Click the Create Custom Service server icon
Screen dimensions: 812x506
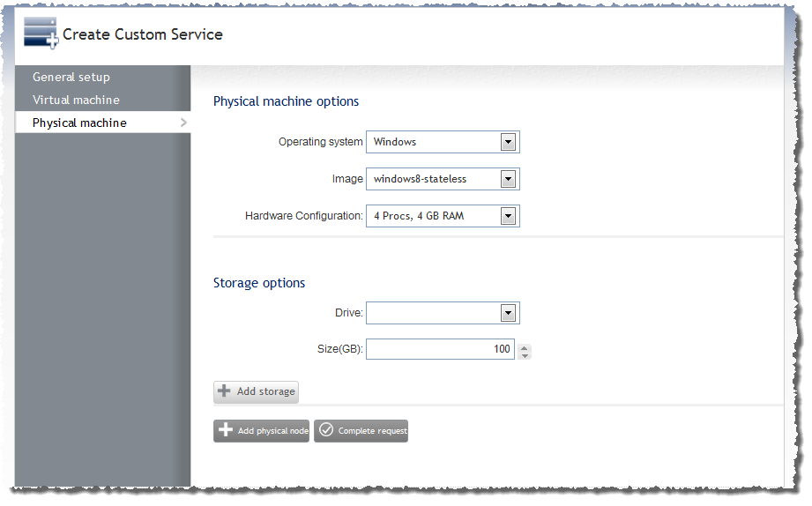pos(41,33)
